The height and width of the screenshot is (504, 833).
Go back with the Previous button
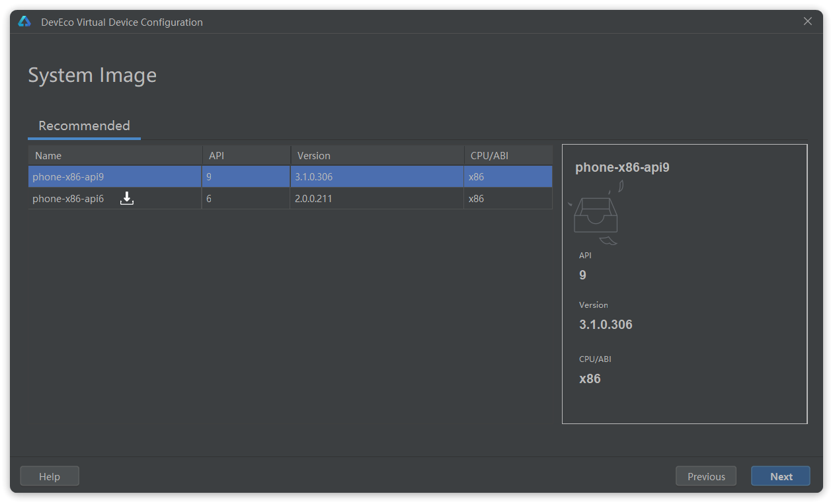click(x=706, y=476)
